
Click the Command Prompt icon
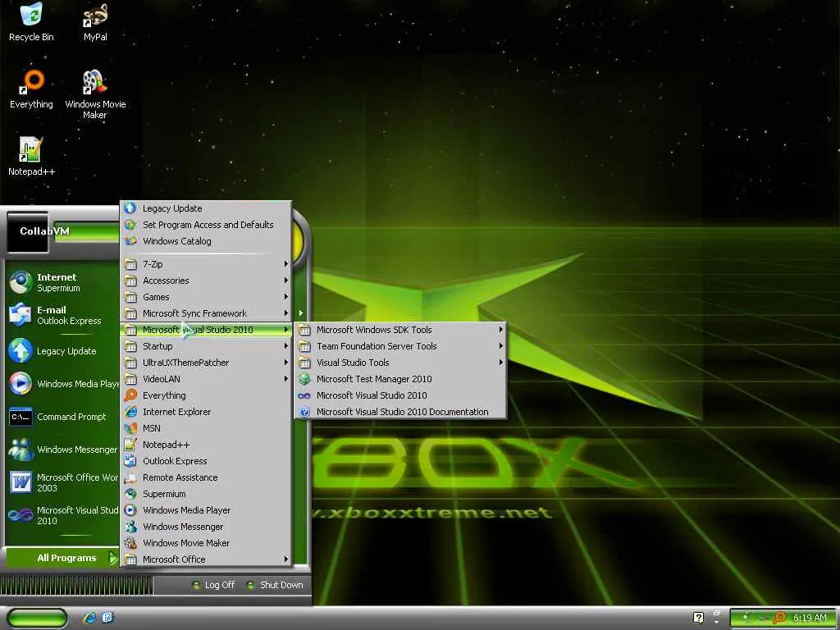(21, 416)
